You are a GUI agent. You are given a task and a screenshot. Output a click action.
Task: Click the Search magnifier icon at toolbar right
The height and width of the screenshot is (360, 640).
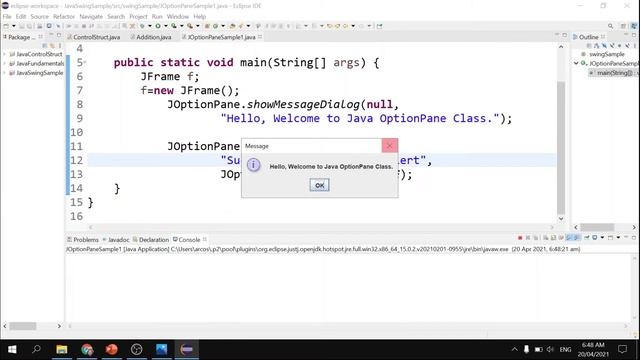611,26
